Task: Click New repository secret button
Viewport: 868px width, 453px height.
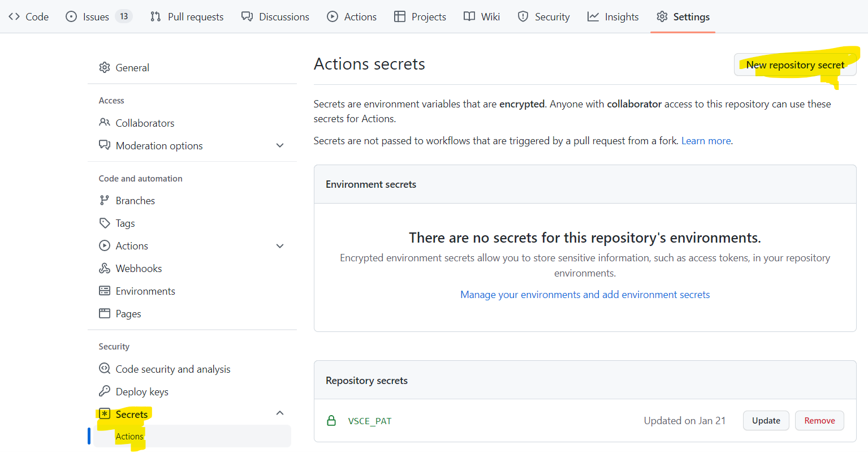Action: point(795,65)
